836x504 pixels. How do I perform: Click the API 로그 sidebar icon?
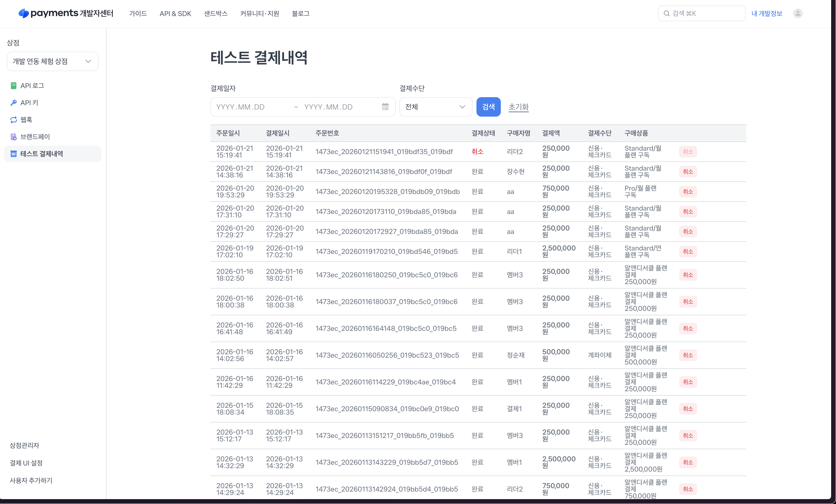(14, 85)
